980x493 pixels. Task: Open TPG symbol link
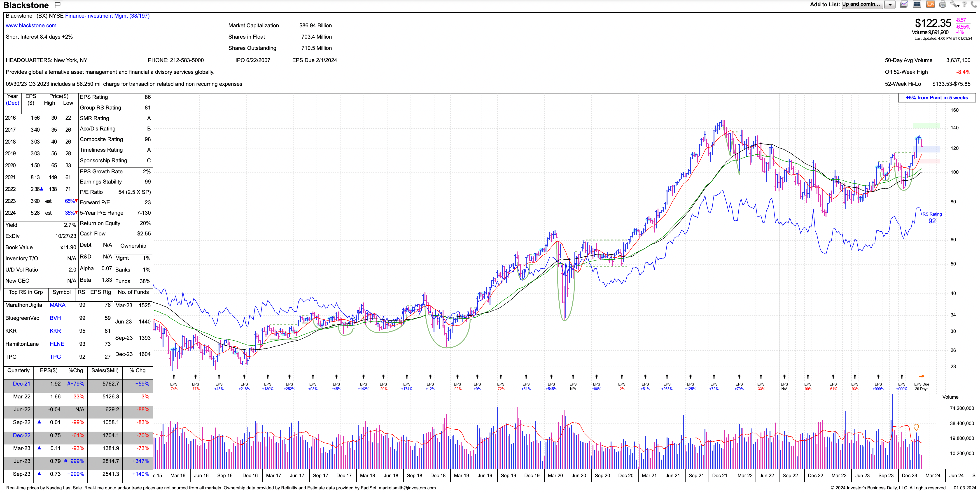coord(55,357)
